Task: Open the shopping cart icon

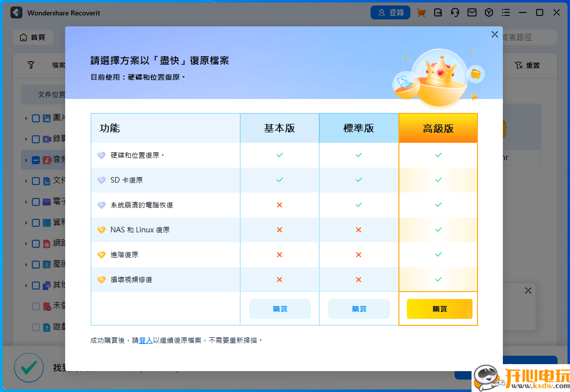Action: point(421,12)
